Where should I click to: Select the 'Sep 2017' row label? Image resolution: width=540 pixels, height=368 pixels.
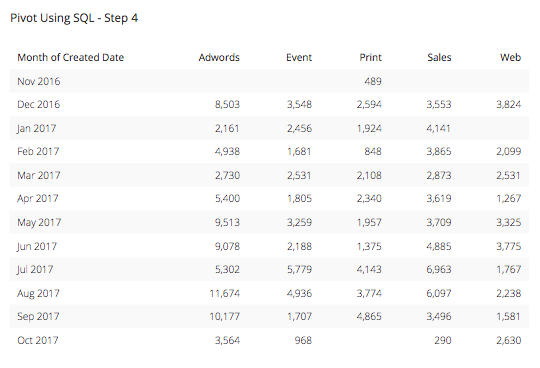(x=38, y=316)
